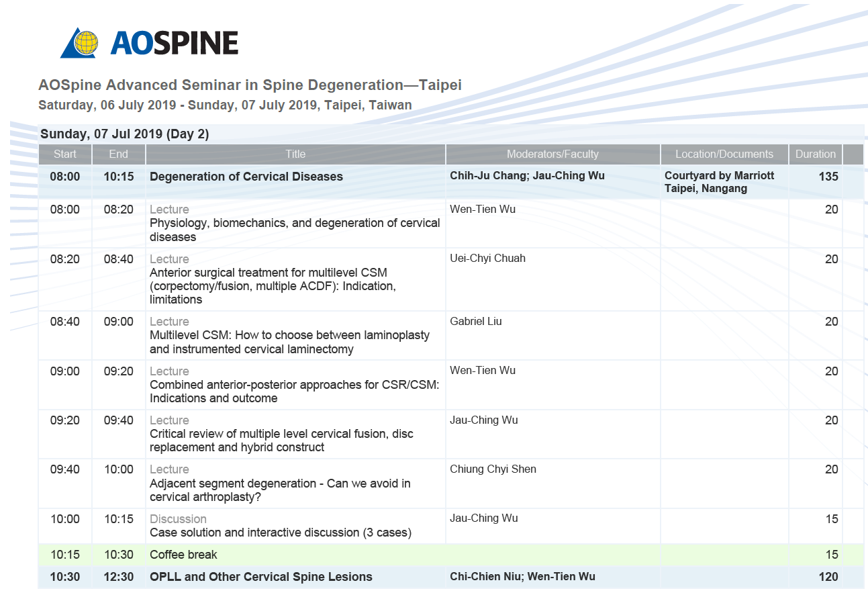The image size is (868, 597).
Task: Select the seminar title 'AOSpine Advanced Seminar in Spine Degeneration—Taipei'
Action: tap(250, 85)
